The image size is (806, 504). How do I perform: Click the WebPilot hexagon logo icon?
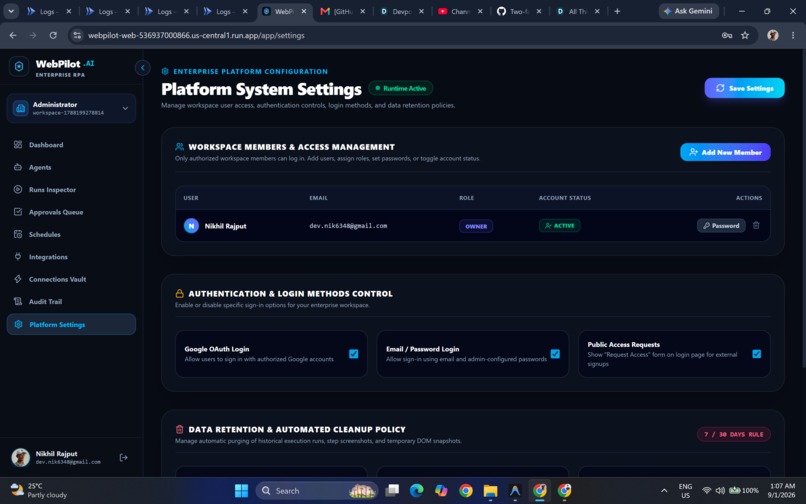click(x=19, y=67)
